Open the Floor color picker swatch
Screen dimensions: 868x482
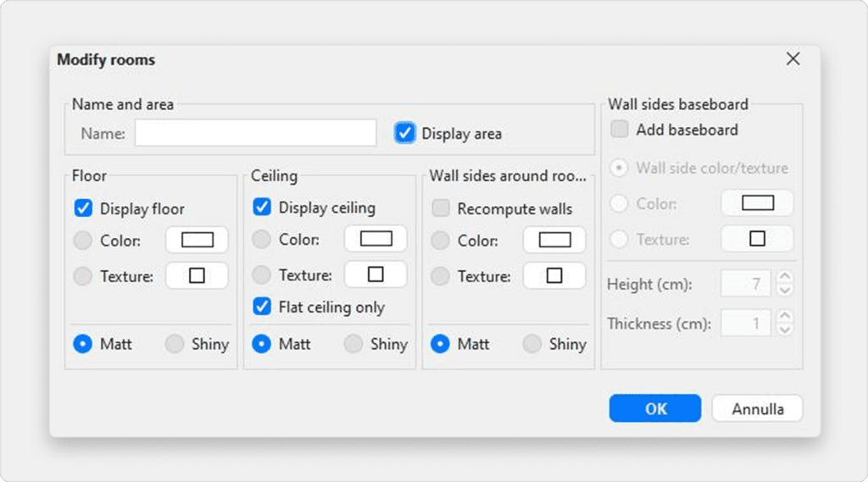coord(197,241)
